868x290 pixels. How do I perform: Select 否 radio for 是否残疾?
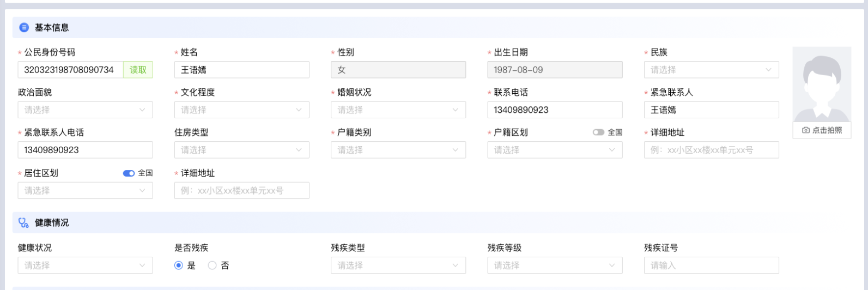[x=213, y=265]
